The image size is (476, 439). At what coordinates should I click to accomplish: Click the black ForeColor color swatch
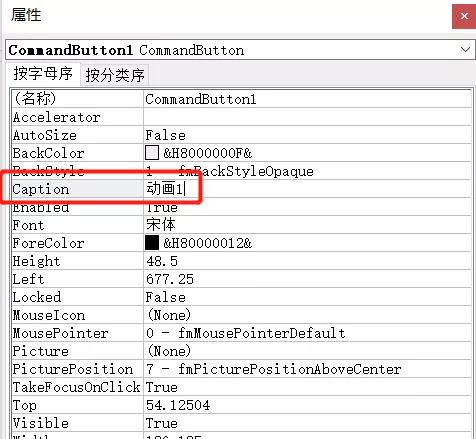click(152, 243)
